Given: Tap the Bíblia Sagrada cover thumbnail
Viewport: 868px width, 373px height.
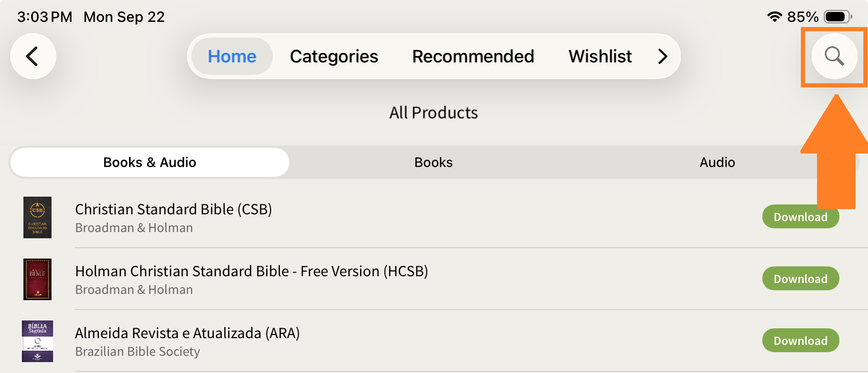Looking at the screenshot, I should point(37,341).
